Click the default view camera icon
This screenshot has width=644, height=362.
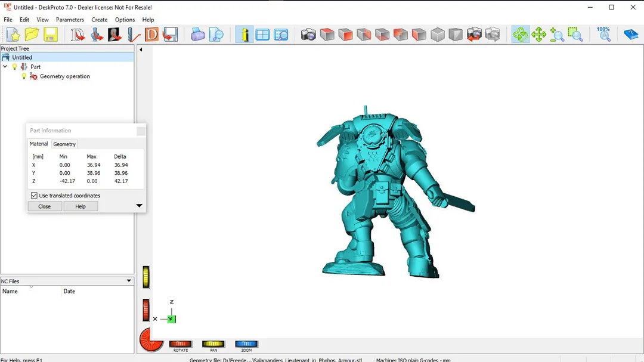308,35
